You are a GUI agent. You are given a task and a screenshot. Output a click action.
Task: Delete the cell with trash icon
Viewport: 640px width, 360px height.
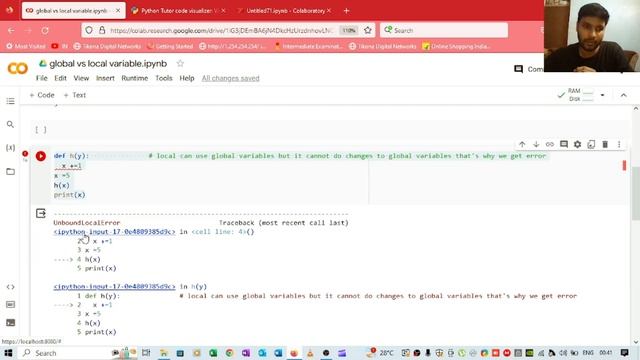coord(605,144)
